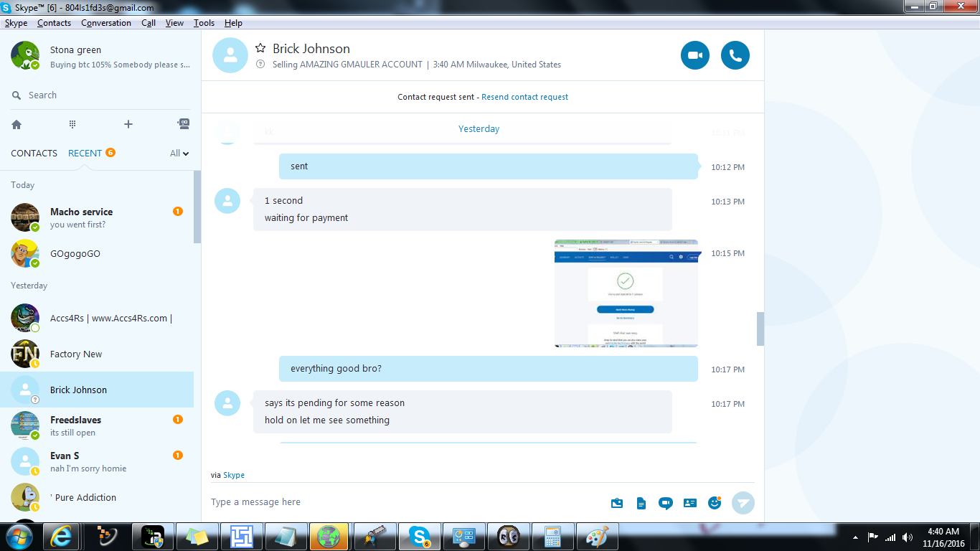Click the send file icon
This screenshot has width=980, height=551.
[641, 503]
